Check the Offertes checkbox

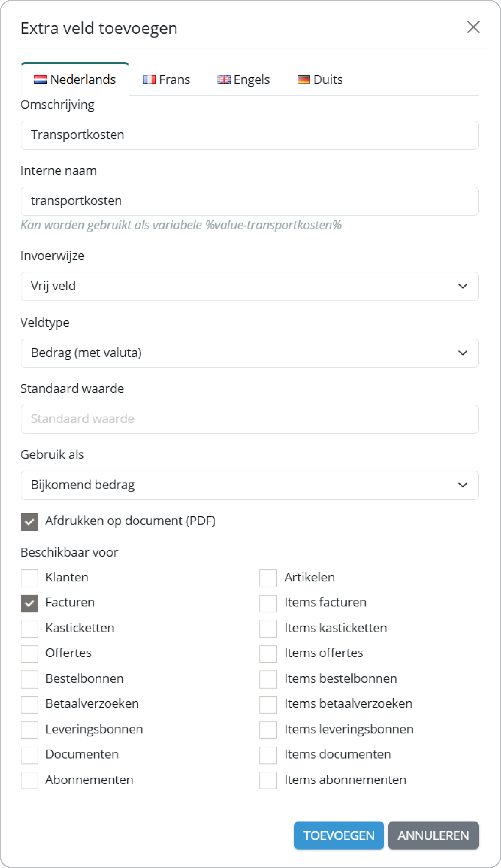30,654
